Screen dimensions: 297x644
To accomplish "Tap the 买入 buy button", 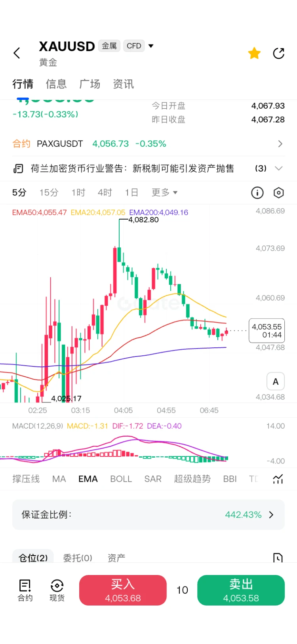I will pos(123,590).
